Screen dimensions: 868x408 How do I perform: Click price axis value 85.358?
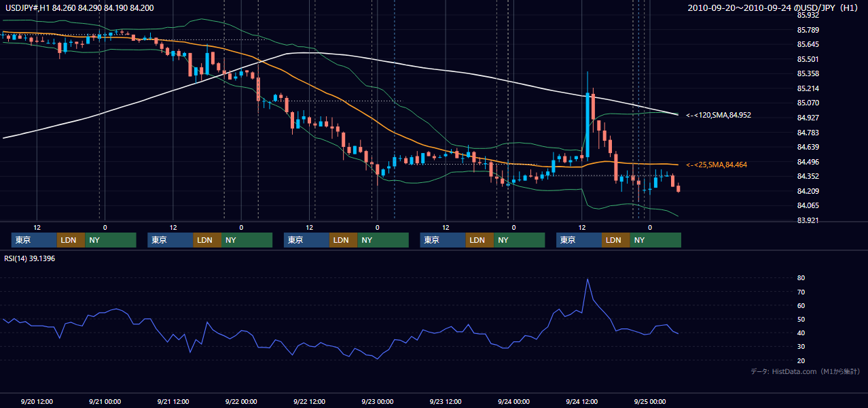(x=808, y=73)
